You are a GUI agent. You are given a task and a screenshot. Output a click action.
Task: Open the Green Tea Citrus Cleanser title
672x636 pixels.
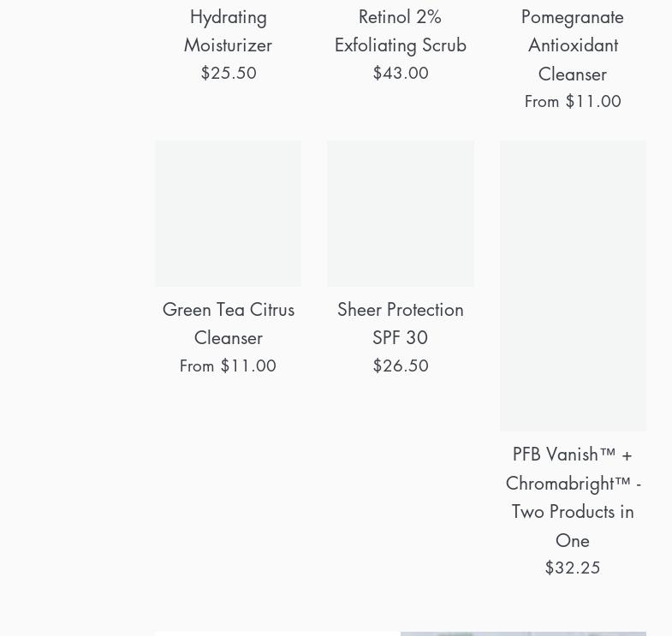coord(228,323)
